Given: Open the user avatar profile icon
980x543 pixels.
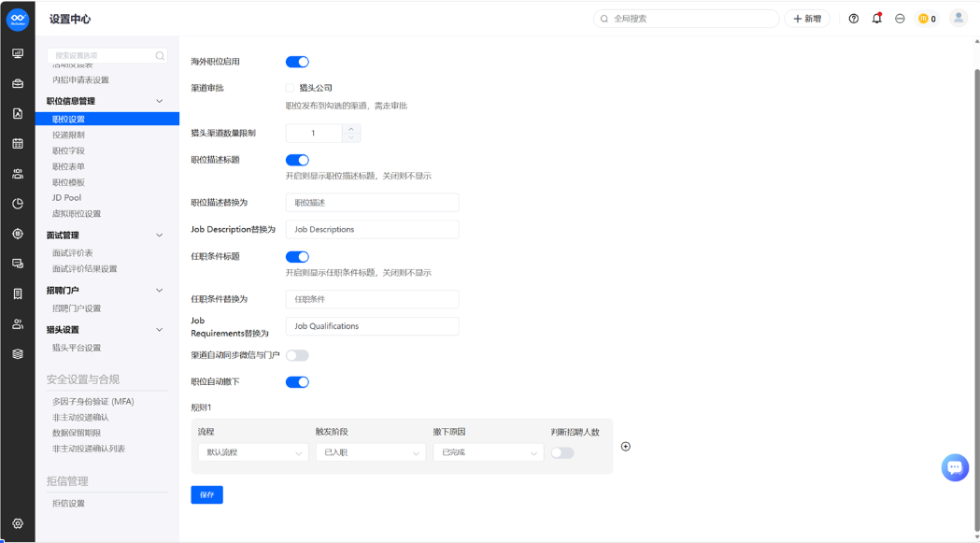Looking at the screenshot, I should (x=959, y=18).
